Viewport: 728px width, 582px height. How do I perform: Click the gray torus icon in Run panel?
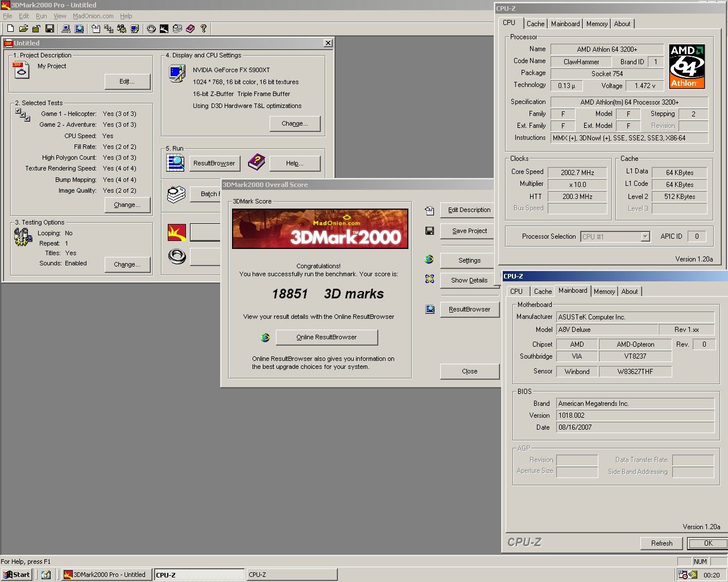177,256
